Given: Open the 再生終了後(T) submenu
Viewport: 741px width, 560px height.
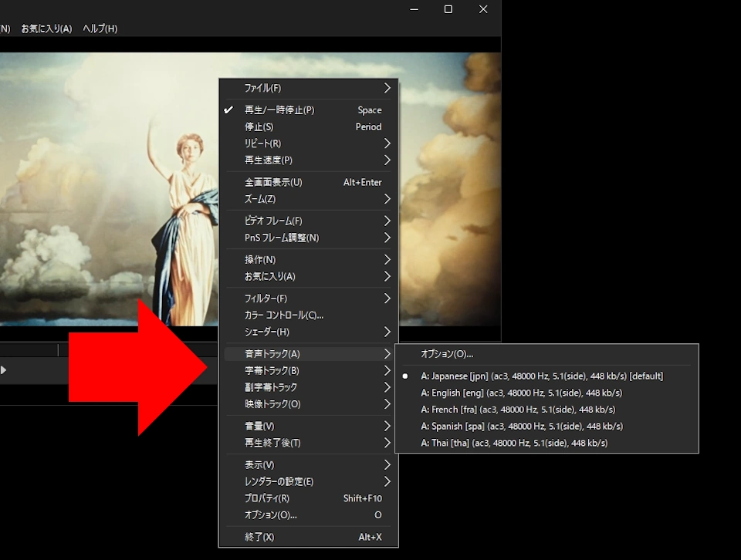Looking at the screenshot, I should [x=309, y=443].
